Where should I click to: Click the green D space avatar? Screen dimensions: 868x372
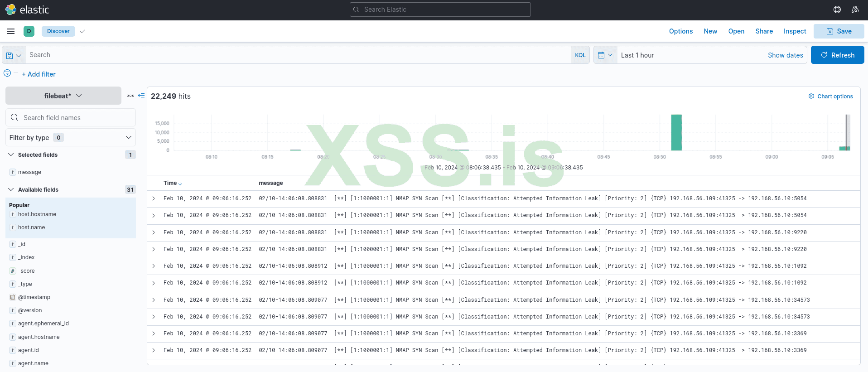29,31
